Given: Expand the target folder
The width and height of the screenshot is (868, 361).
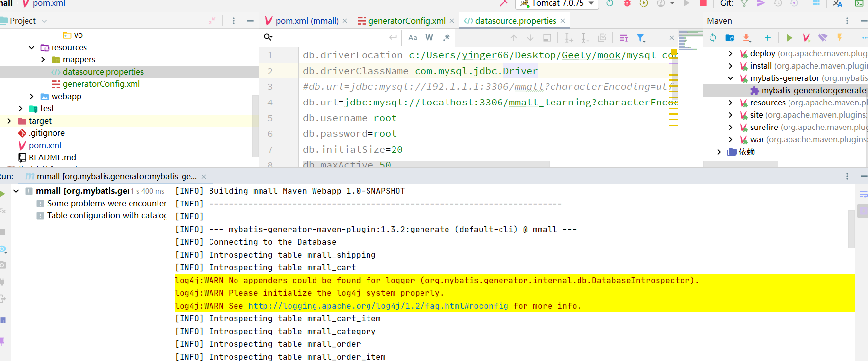Looking at the screenshot, I should pos(9,121).
